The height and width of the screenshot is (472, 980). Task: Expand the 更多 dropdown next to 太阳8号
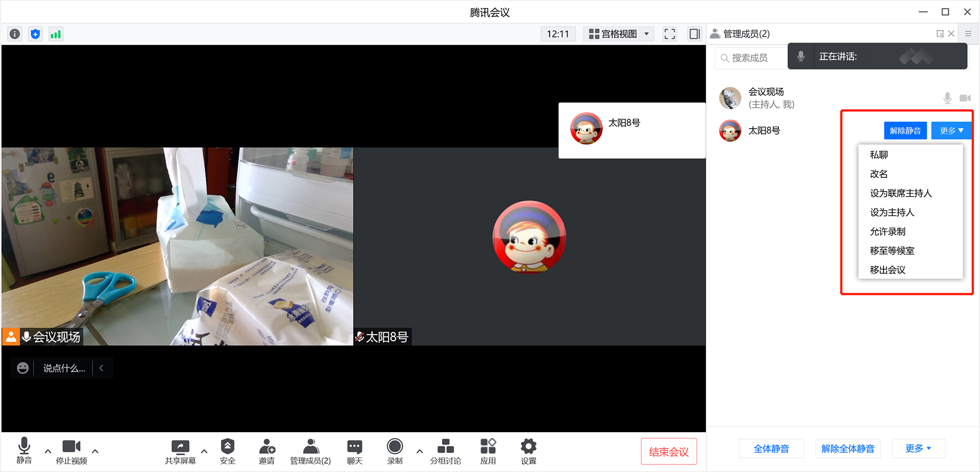[951, 131]
